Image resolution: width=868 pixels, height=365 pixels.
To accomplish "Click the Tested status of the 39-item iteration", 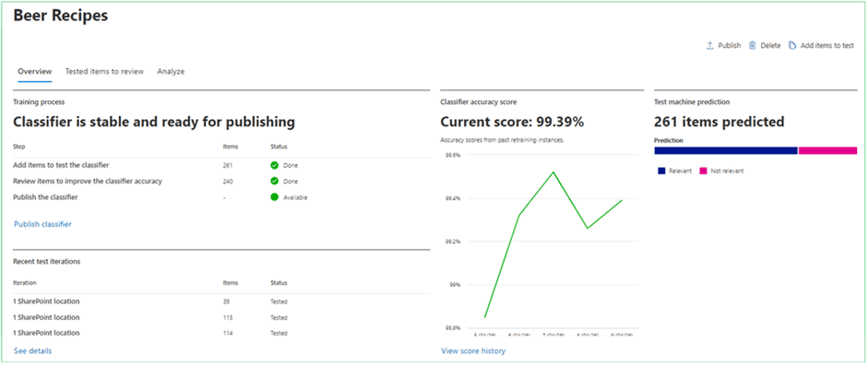I will [279, 302].
